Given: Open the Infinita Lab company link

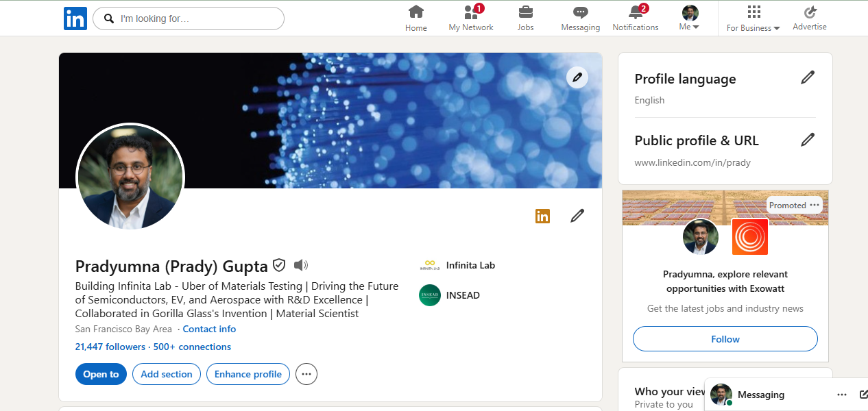Looking at the screenshot, I should [470, 265].
